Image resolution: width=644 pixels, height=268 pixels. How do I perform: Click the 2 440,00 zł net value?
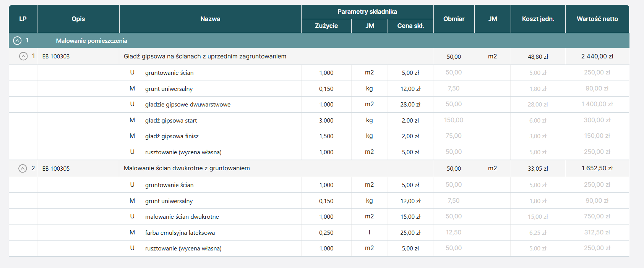click(x=597, y=57)
